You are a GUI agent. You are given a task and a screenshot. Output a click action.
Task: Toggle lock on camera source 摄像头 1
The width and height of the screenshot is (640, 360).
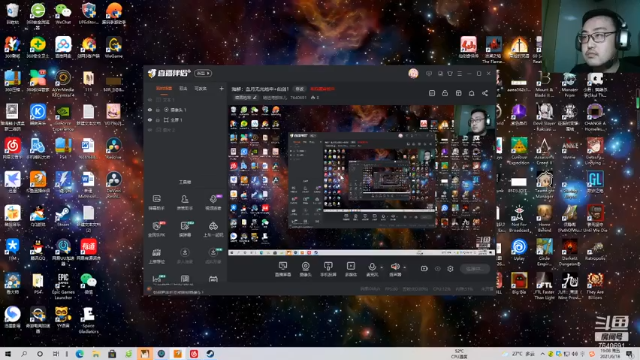[x=158, y=110]
